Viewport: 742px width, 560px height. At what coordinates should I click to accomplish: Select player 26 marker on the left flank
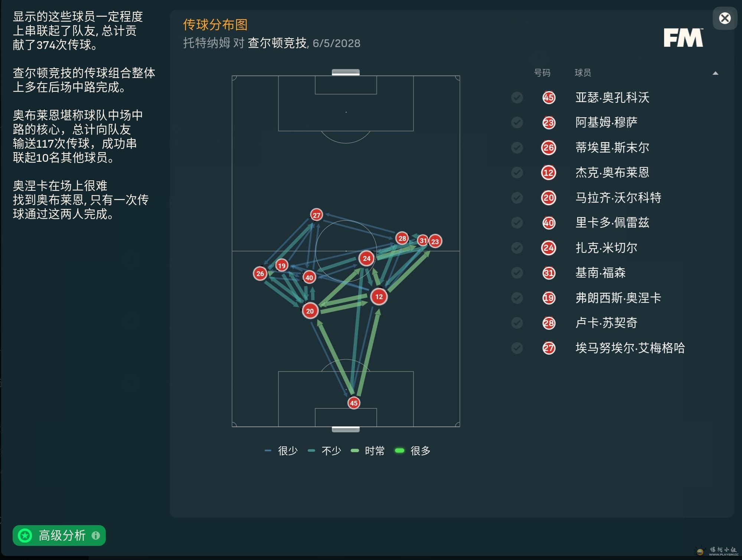(x=260, y=274)
